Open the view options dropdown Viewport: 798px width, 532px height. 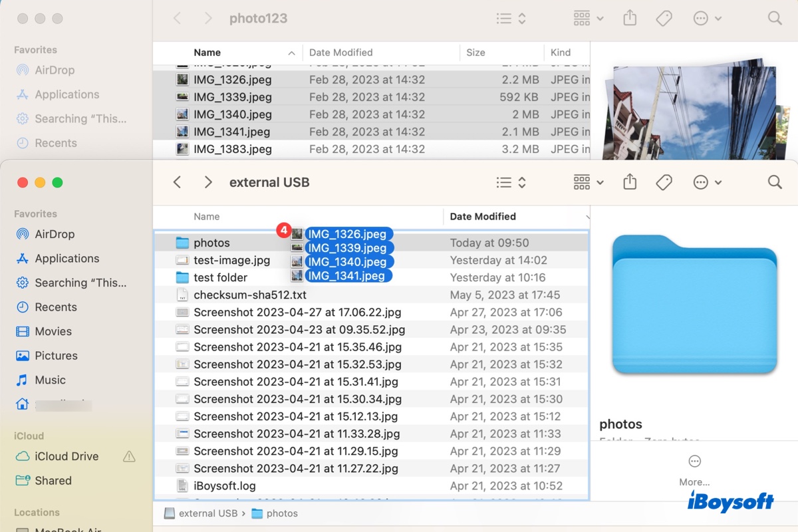click(511, 182)
